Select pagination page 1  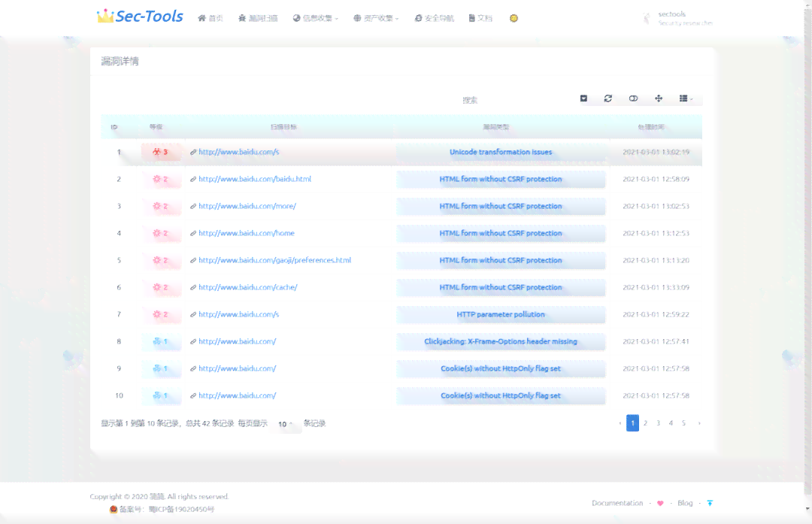632,423
